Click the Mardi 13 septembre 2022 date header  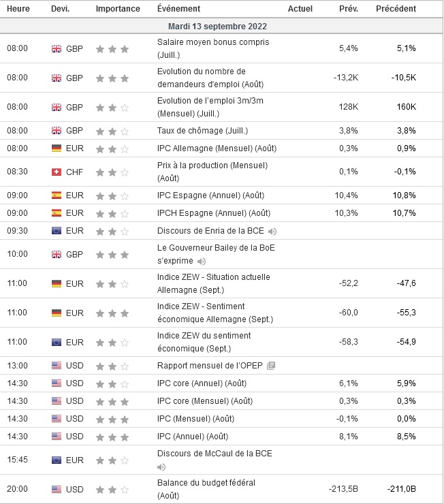coord(217,26)
